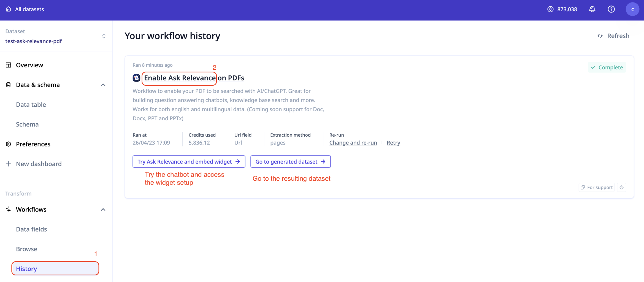644x282 pixels.
Task: Click the 873,038 credits balance
Action: click(x=567, y=9)
